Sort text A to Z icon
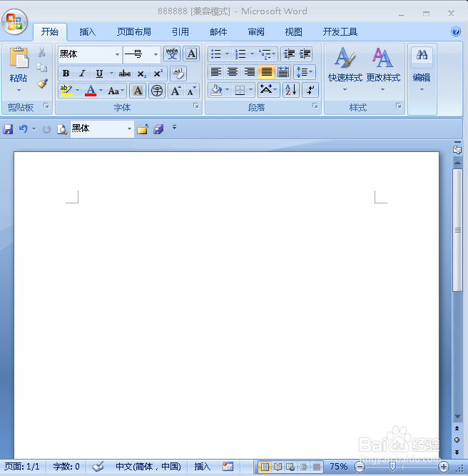 (291, 90)
